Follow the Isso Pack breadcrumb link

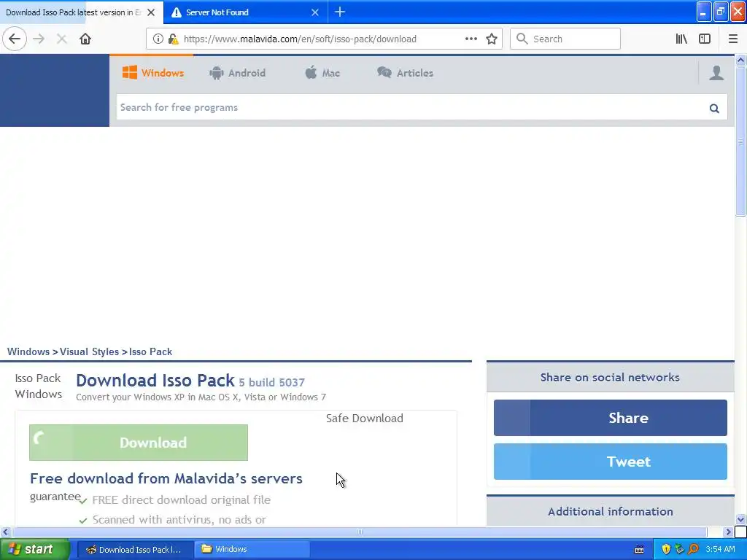[x=150, y=352]
